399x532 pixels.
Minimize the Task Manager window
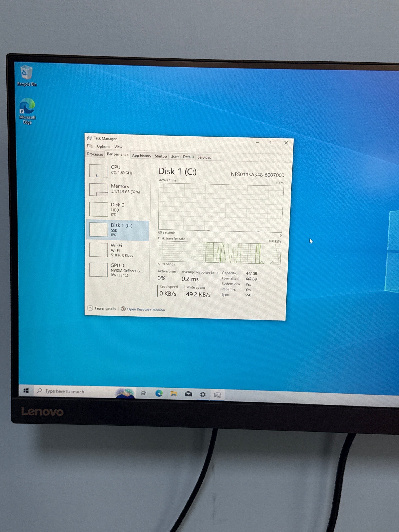[x=257, y=142]
